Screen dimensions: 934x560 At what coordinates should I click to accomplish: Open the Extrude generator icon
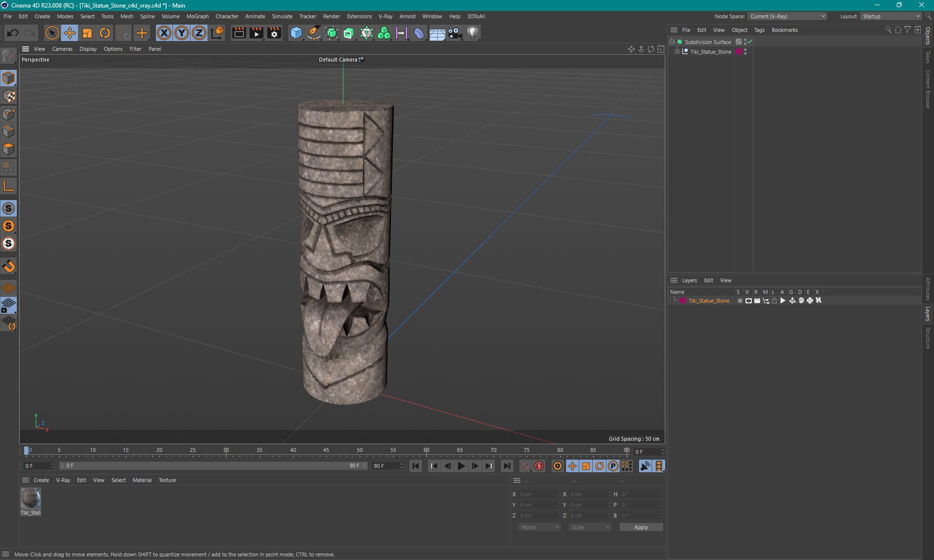[x=349, y=33]
